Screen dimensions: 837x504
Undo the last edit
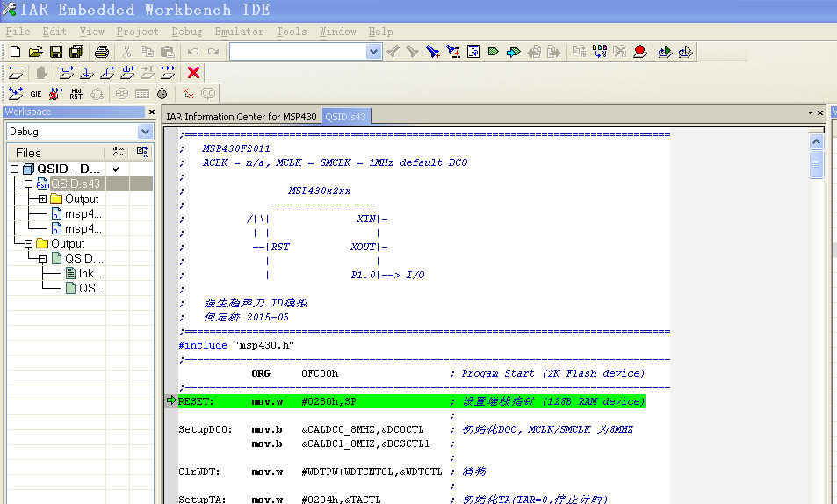click(192, 52)
